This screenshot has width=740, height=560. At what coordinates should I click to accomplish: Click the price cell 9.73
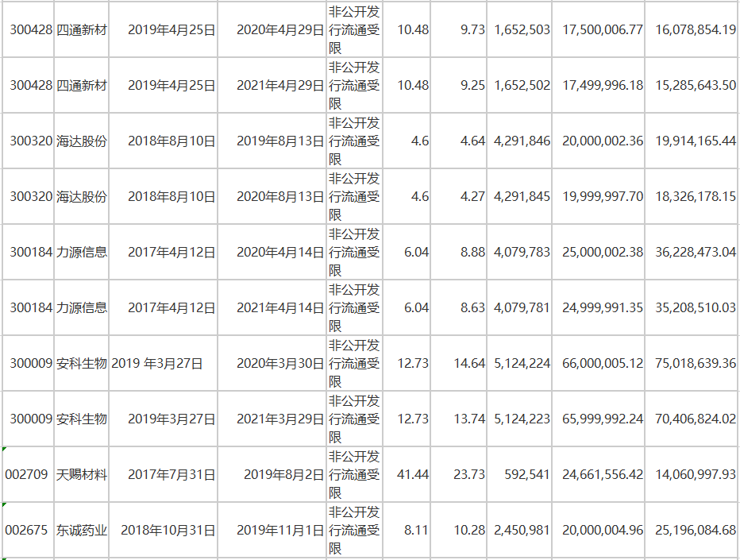pos(458,29)
